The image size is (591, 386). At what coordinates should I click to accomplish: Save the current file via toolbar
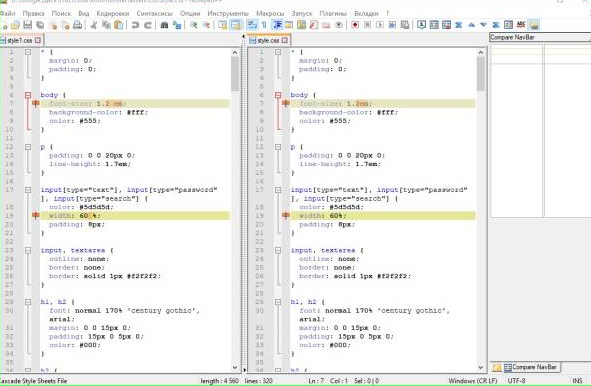point(27,25)
